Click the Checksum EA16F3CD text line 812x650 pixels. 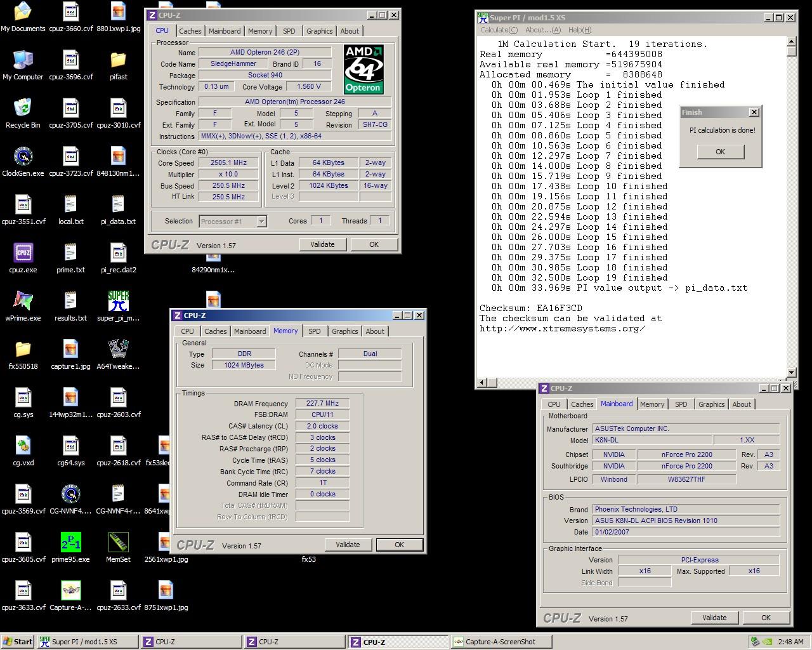[x=530, y=308]
